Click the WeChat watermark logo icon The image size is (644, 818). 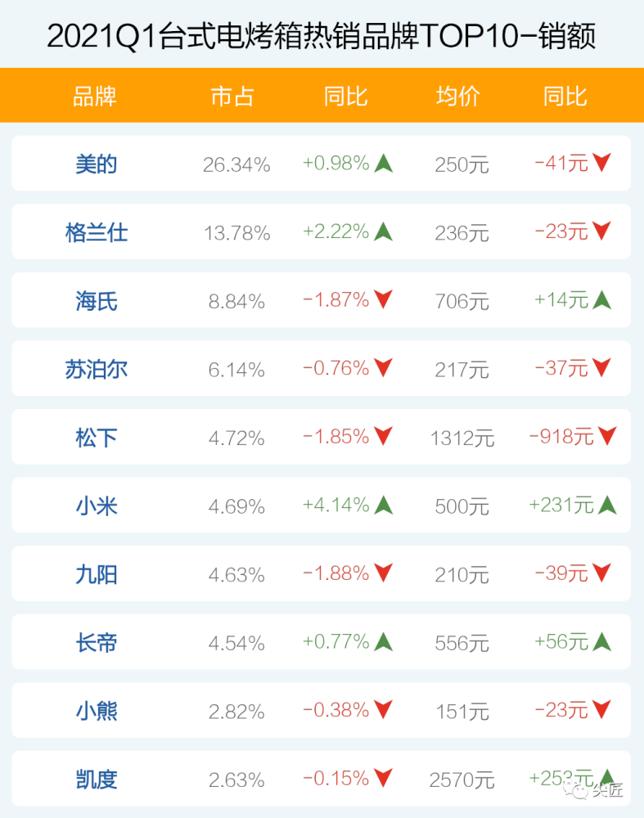pos(579,790)
